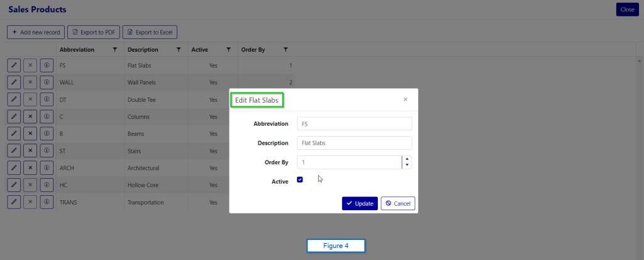This screenshot has width=644, height=260.
Task: Show info for the Beams row
Action: click(47, 133)
